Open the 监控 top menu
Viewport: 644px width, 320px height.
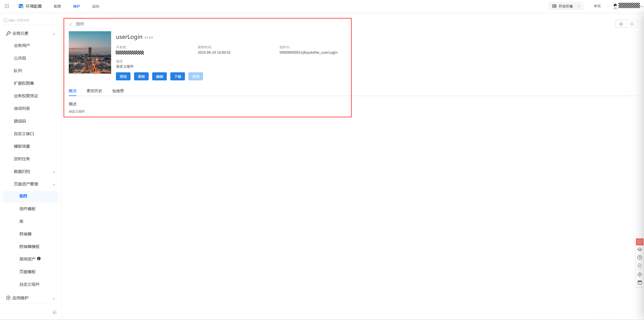tap(95, 6)
